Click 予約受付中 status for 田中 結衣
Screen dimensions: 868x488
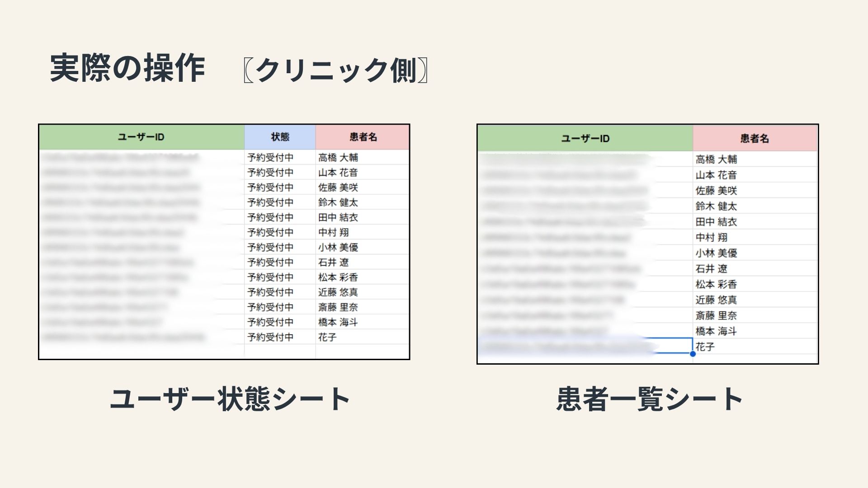coord(270,217)
